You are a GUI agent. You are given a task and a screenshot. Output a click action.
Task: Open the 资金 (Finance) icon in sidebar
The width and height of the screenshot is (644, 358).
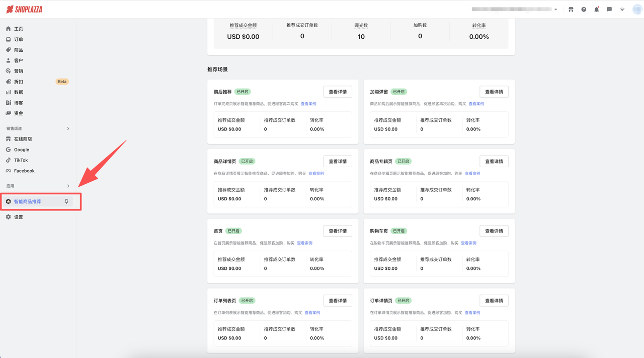pos(8,113)
